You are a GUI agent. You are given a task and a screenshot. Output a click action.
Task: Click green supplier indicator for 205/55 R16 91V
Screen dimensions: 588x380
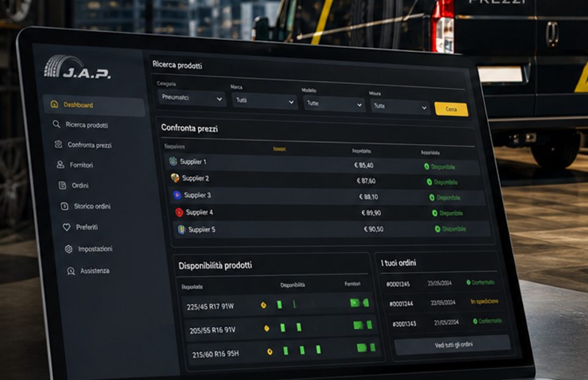pos(363,325)
